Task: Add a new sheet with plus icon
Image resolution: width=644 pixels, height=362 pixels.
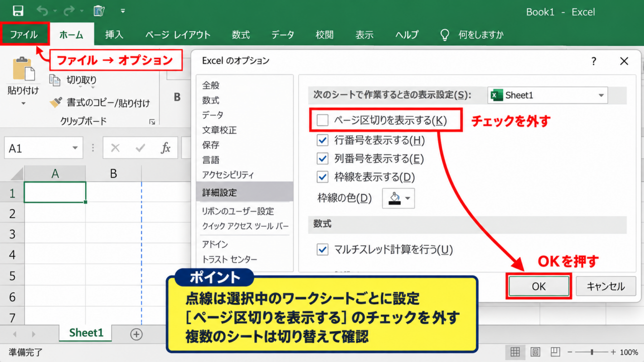Action: pyautogui.click(x=136, y=334)
